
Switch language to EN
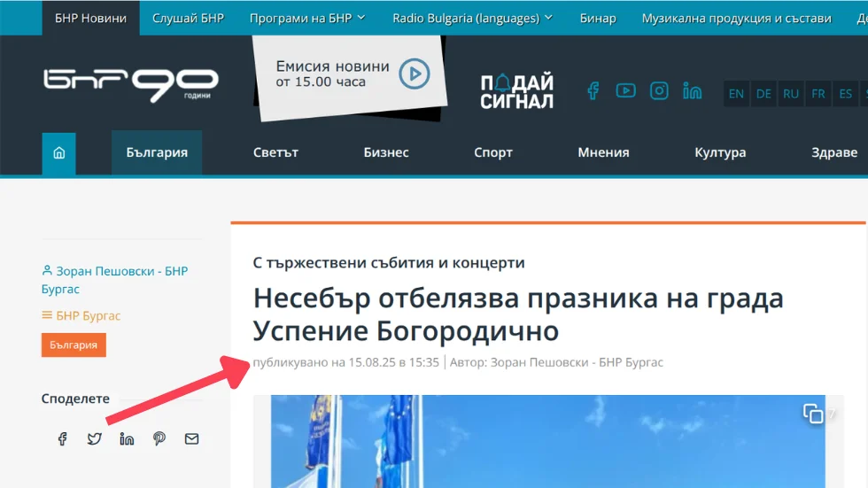point(736,94)
